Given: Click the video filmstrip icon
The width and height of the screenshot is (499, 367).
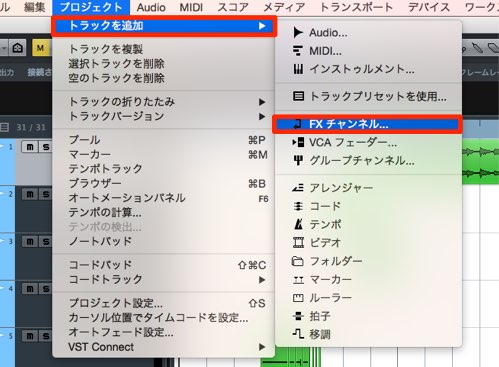Looking at the screenshot, I should click(298, 243).
